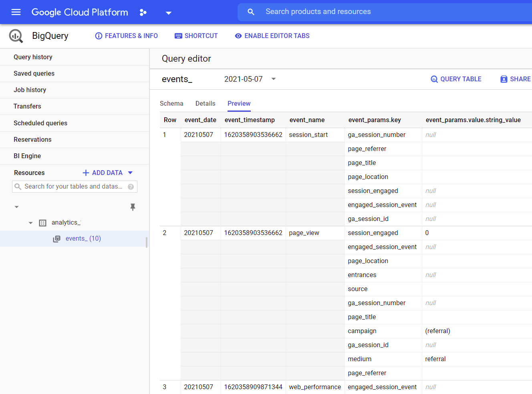Click the help icon in resource search
The image size is (532, 394).
(x=131, y=187)
